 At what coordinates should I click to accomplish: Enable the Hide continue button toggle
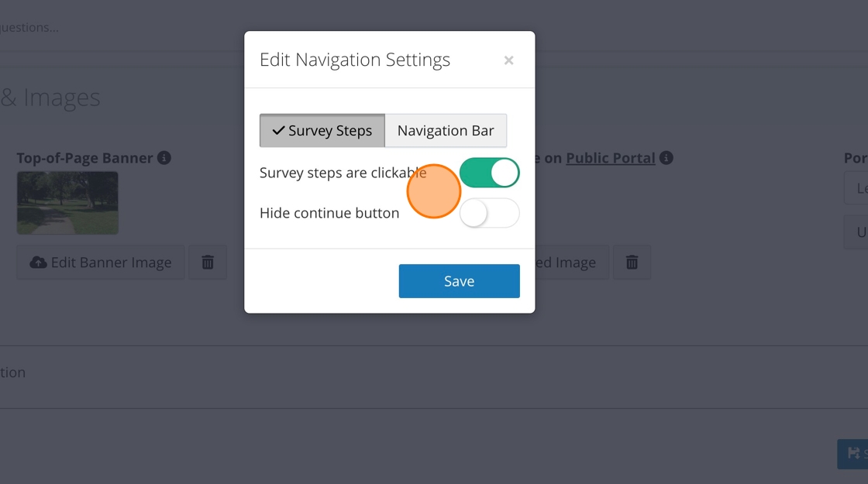coord(489,213)
